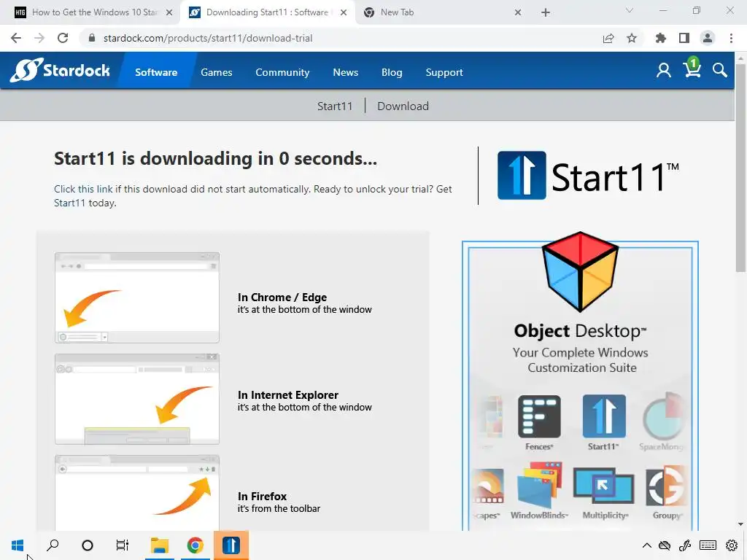Click the Start11 breadcrumb link

[x=335, y=106]
